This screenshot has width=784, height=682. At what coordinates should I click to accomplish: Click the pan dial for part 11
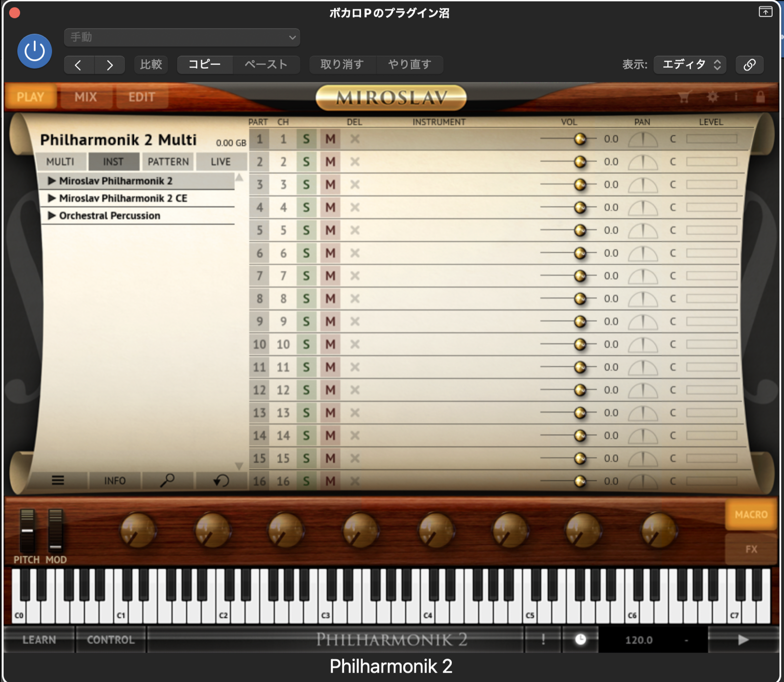643,368
